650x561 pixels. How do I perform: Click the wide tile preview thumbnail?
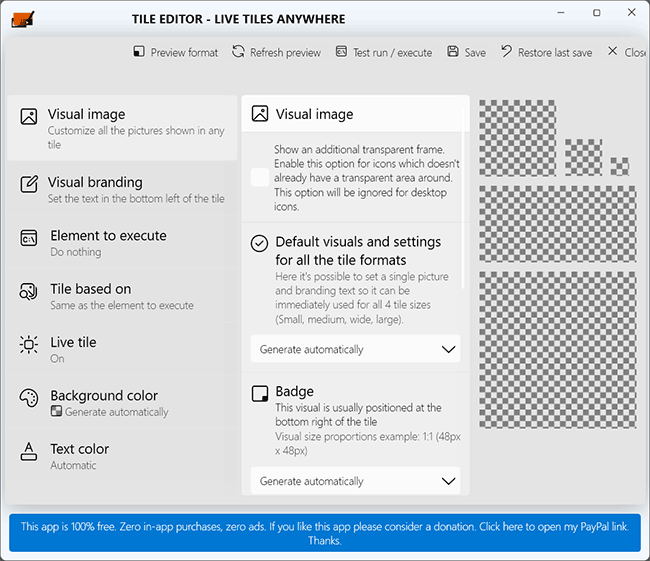coord(558,224)
